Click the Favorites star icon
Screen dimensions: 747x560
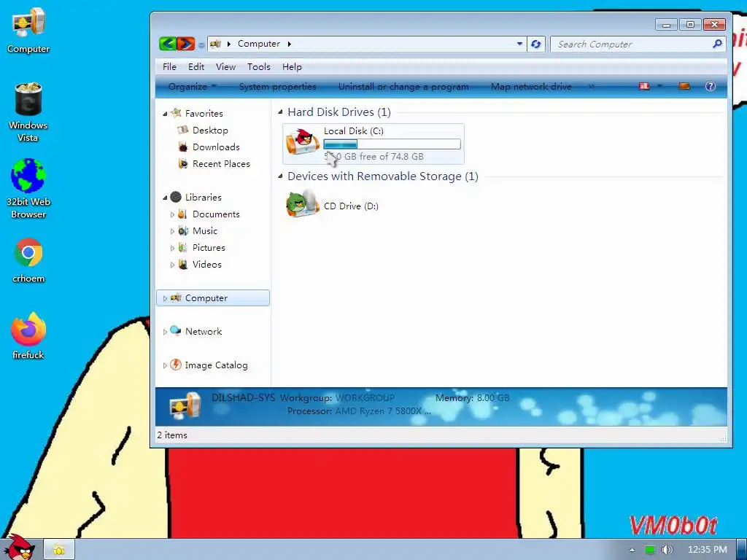pyautogui.click(x=177, y=113)
